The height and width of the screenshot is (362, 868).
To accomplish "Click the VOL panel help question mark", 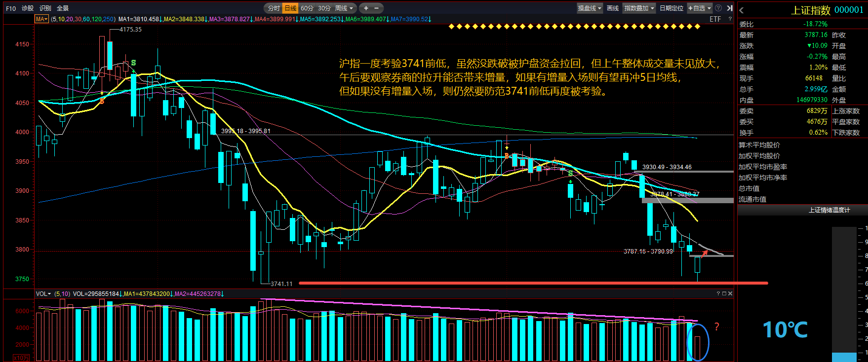I will coord(718,293).
